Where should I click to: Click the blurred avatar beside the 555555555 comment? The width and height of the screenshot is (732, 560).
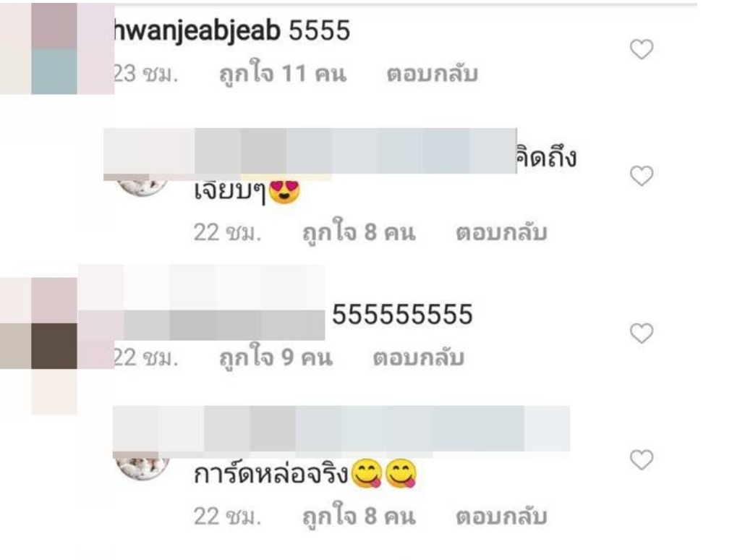click(57, 323)
